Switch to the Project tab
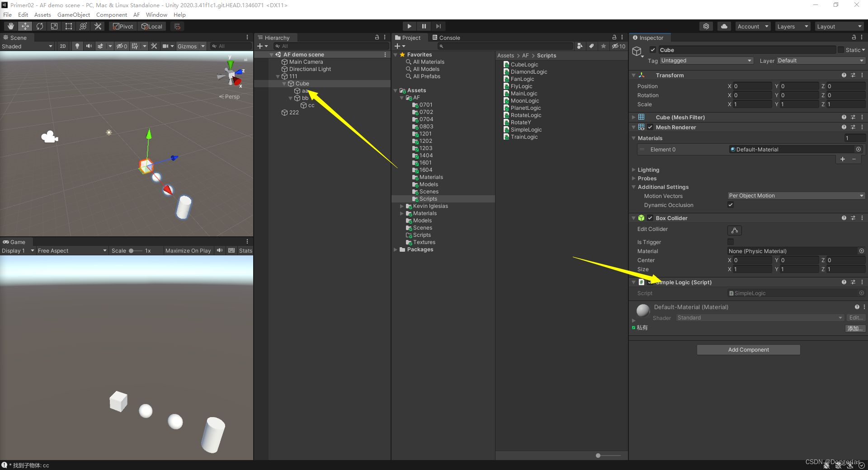868x470 pixels. pos(408,38)
